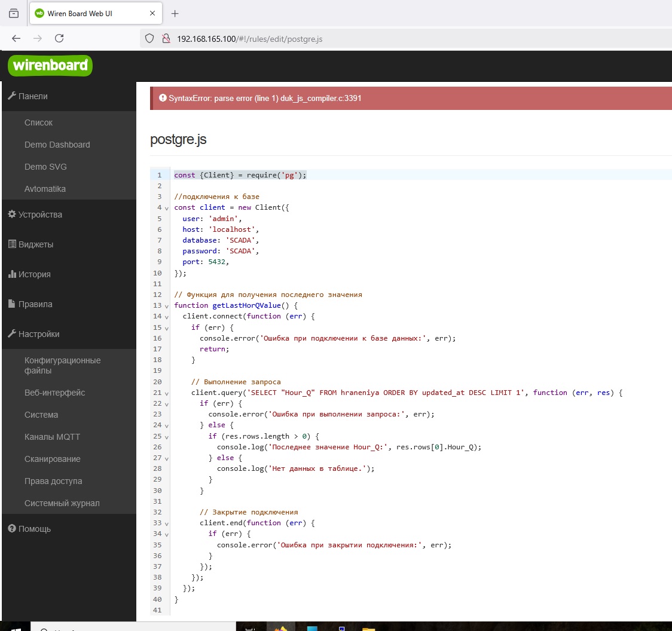This screenshot has width=672, height=631.
Task: Open the Виджеты section
Action: (x=36, y=244)
